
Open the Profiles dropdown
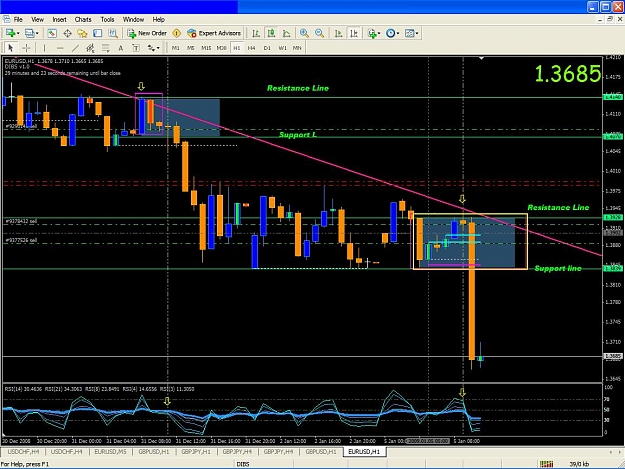[x=31, y=33]
